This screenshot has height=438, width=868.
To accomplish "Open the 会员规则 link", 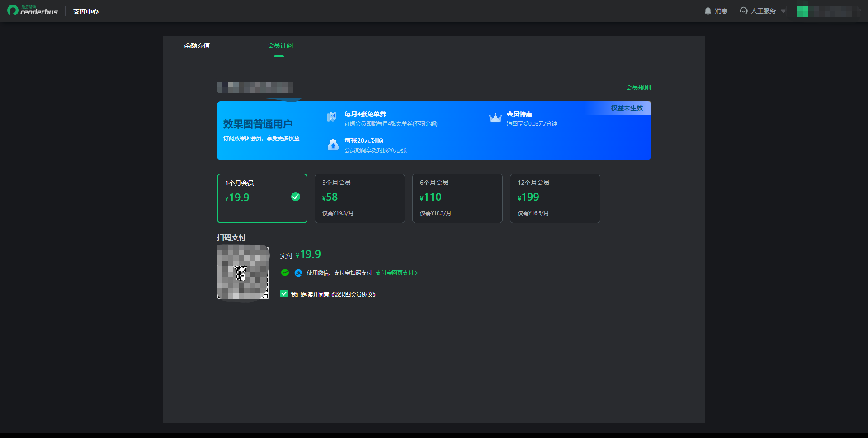I will (638, 88).
